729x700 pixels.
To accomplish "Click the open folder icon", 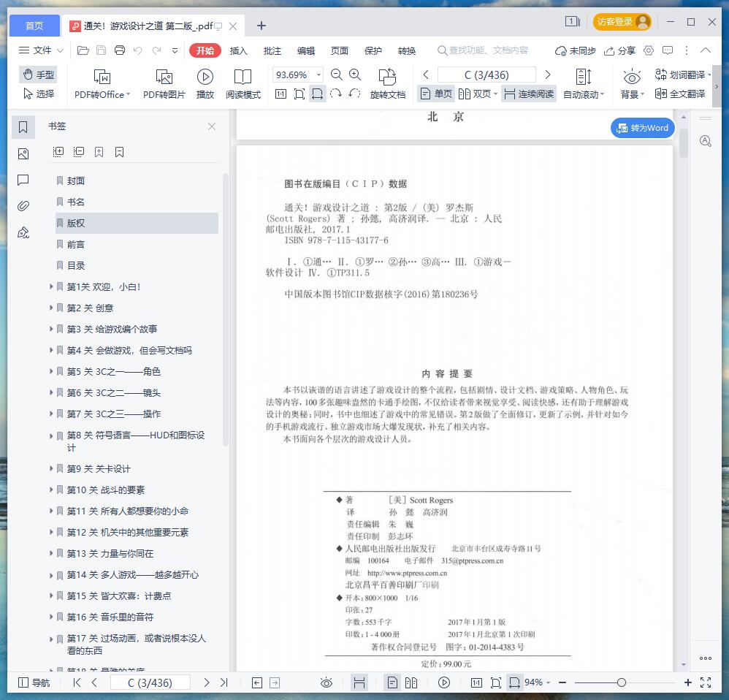I will click(83, 50).
